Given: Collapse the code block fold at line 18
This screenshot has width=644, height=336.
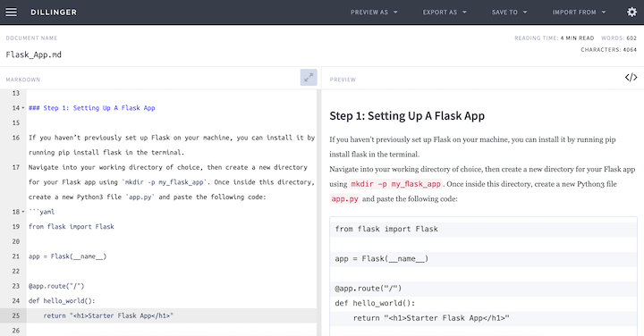Looking at the screenshot, I should [23, 212].
